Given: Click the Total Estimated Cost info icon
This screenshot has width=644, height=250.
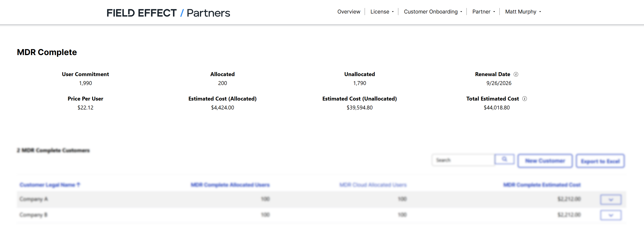Looking at the screenshot, I should click(x=525, y=99).
